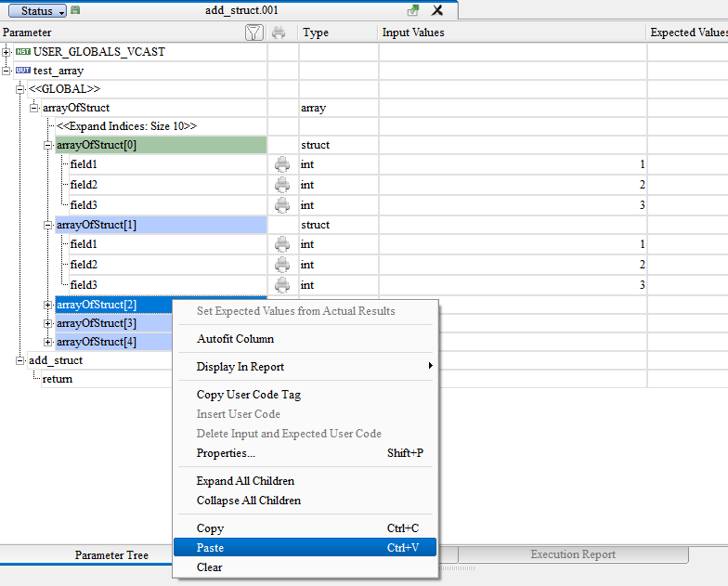Expand the USER_GLOBALS_VCAST tree node

pos(7,52)
